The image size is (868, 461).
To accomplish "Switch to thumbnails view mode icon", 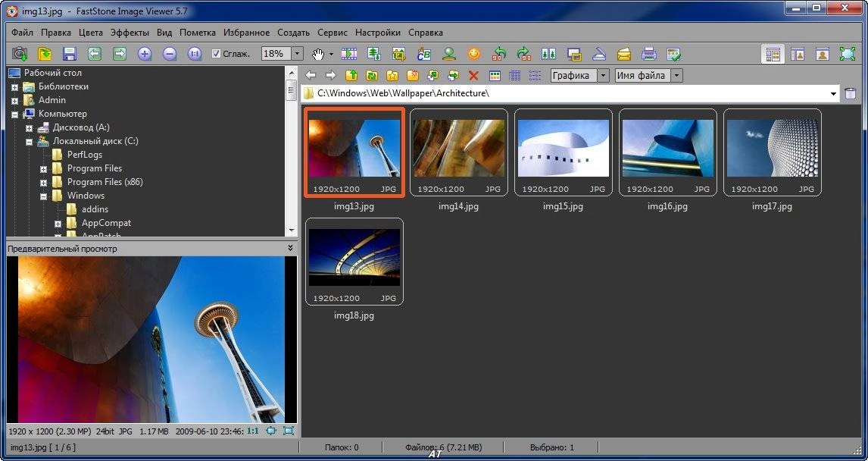I will click(495, 75).
